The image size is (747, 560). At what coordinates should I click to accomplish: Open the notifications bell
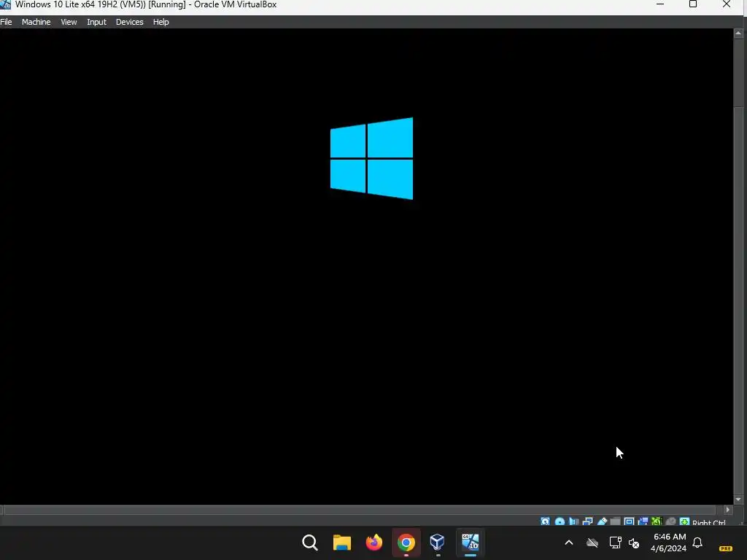click(x=697, y=542)
